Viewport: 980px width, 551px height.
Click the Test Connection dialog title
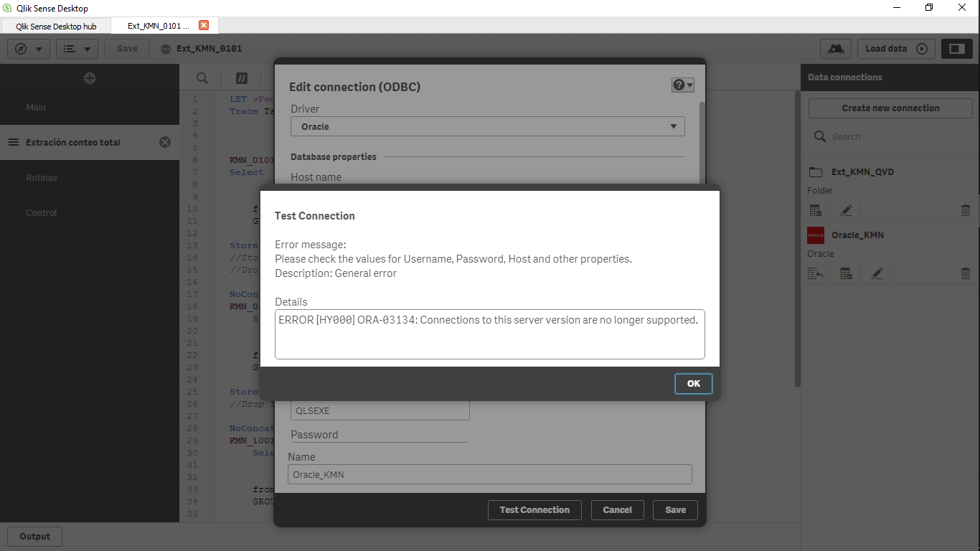tap(315, 215)
